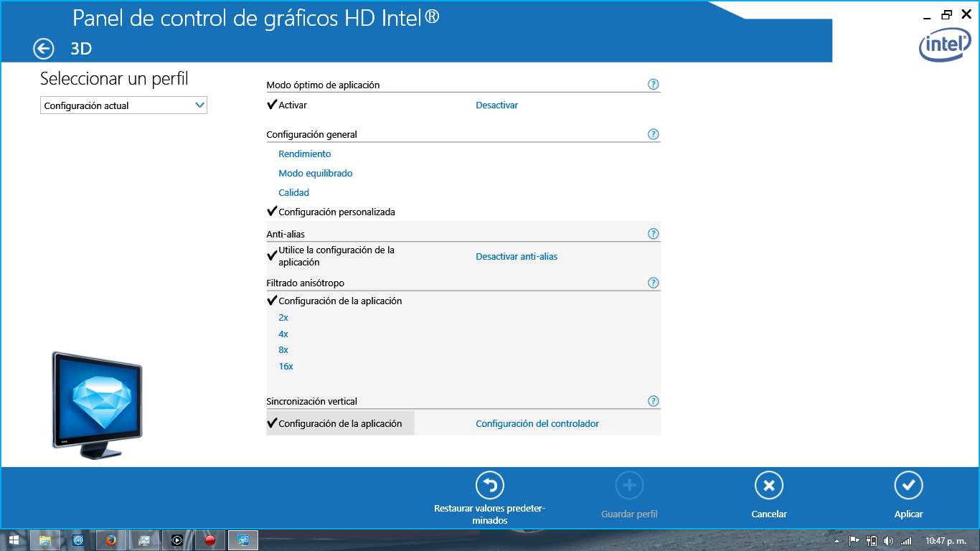980x551 pixels.
Task: Open the network signal tray icon
Action: coord(906,541)
